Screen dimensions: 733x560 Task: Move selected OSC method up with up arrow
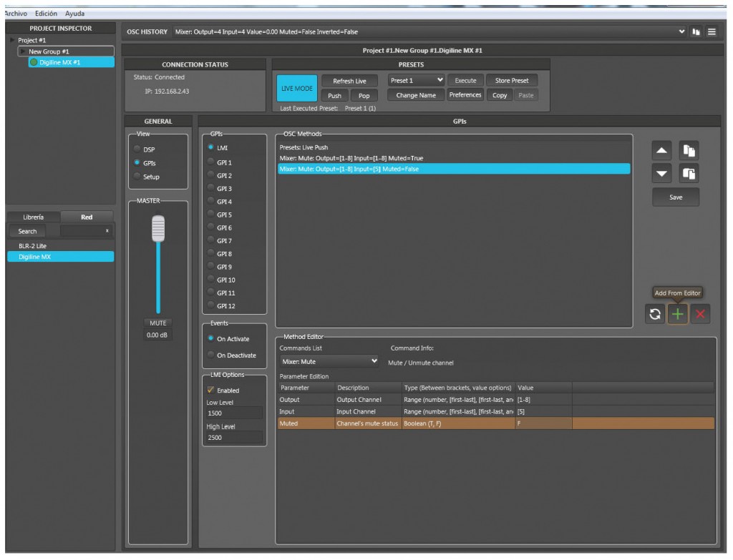(x=663, y=150)
